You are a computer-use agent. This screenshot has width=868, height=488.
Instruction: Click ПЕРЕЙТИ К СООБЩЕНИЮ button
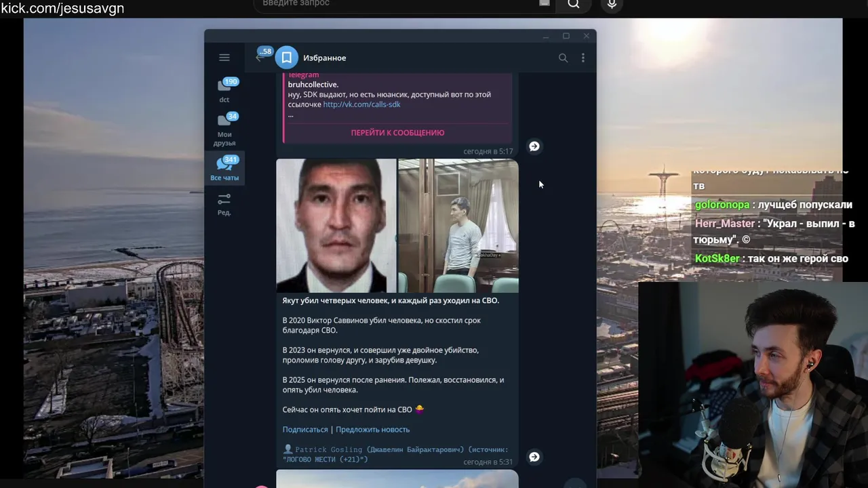(397, 133)
